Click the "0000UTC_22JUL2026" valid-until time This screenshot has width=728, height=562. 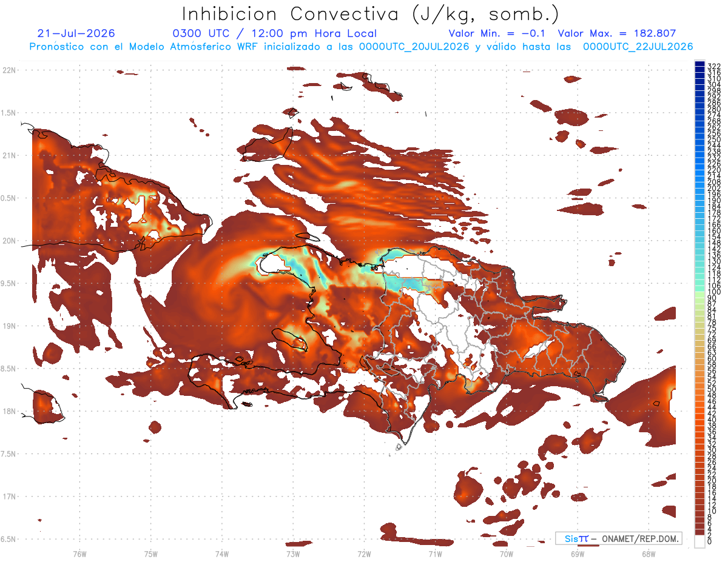tap(638, 47)
